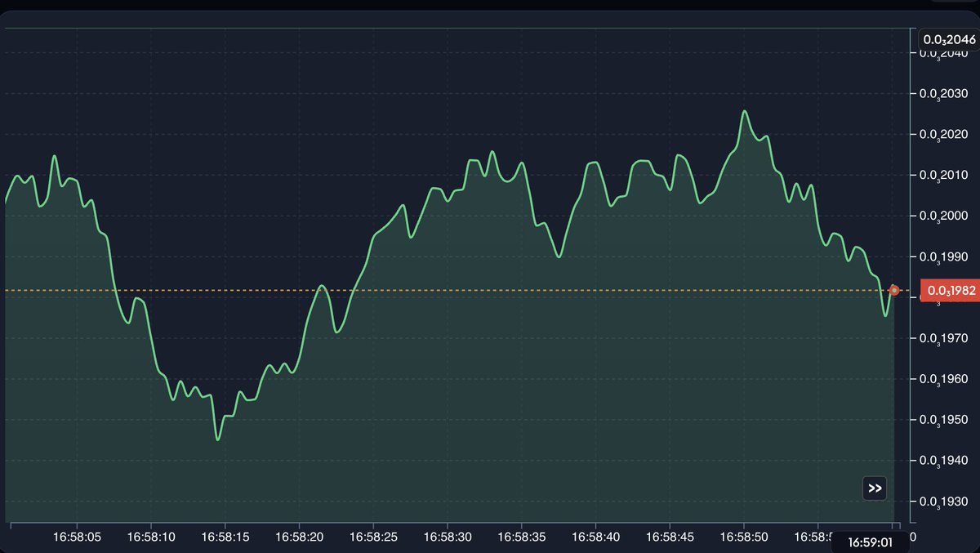
Task: Click the 0.0₃1990 price axis label
Action: point(944,257)
